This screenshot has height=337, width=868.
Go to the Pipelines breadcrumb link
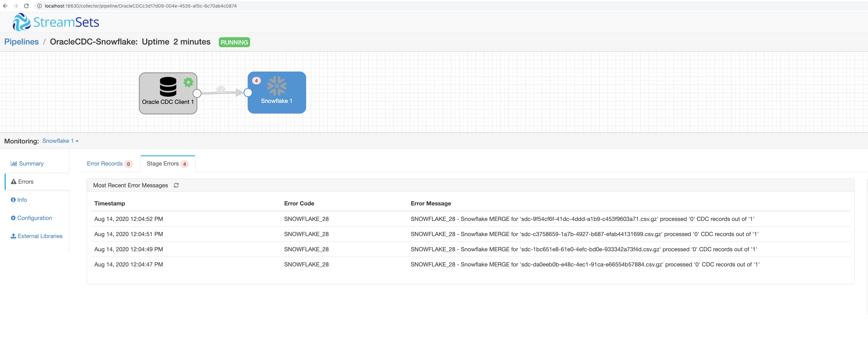pos(21,42)
